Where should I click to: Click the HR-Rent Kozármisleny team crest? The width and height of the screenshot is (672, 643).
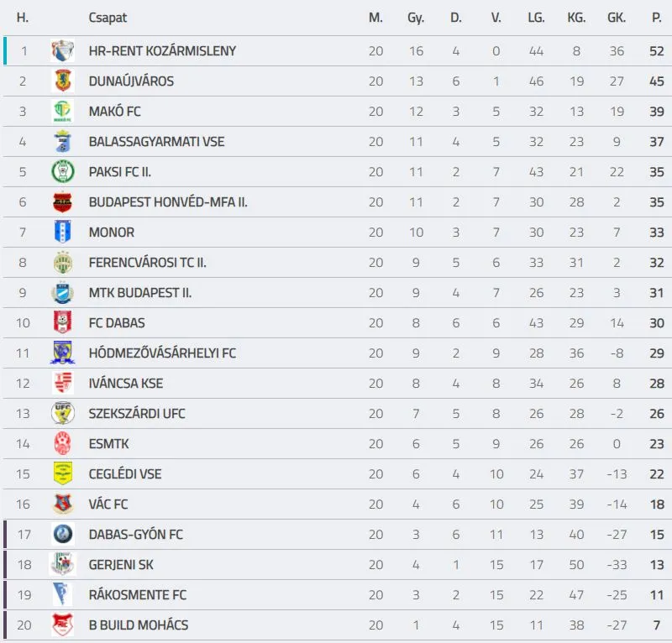(x=63, y=51)
